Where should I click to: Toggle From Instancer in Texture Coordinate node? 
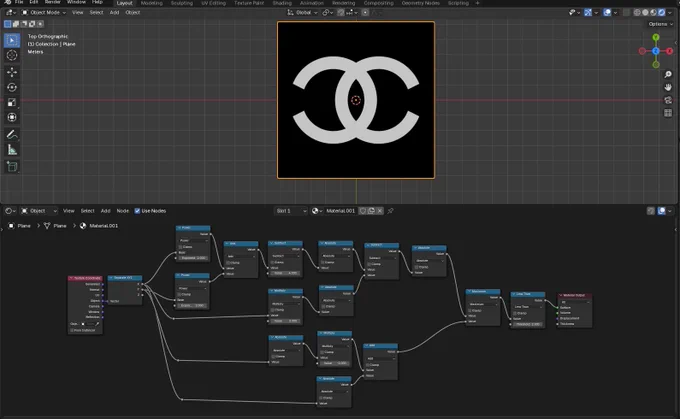click(x=72, y=330)
